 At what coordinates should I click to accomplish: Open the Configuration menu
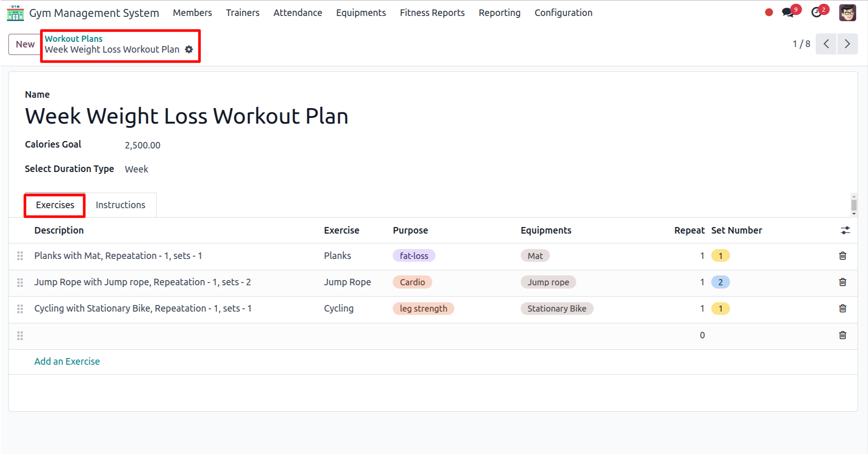564,13
